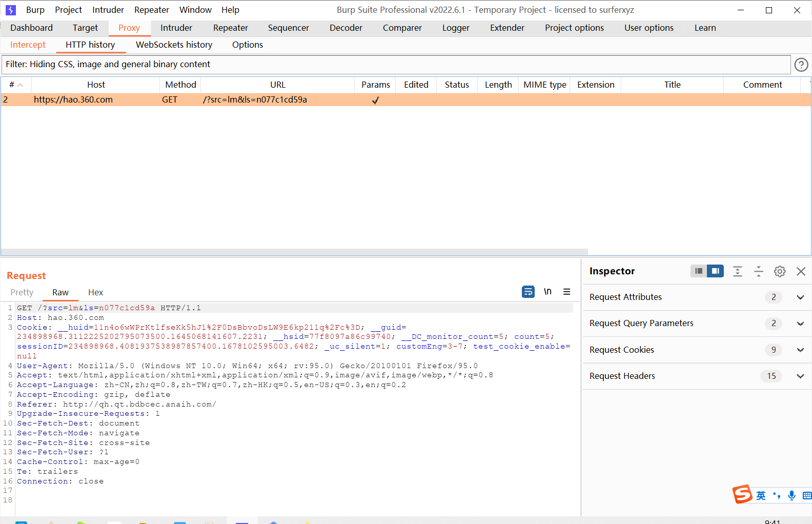Image resolution: width=812 pixels, height=524 pixels.
Task: Open the Comparer tab
Action: pos(402,28)
